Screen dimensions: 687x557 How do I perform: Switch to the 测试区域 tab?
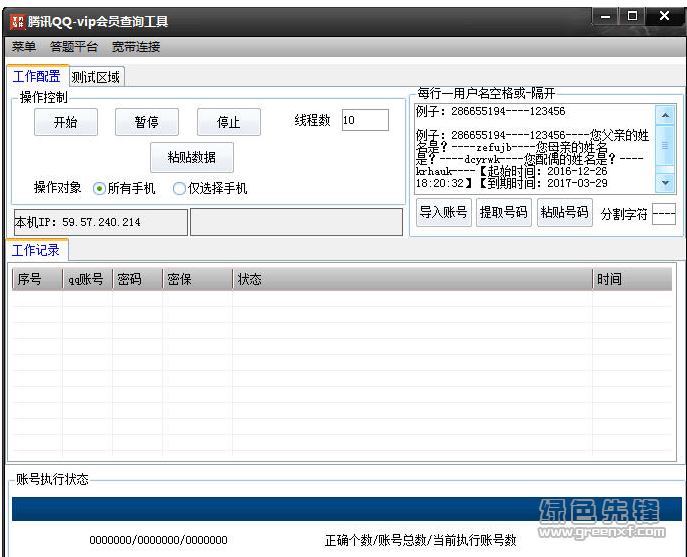click(x=96, y=77)
